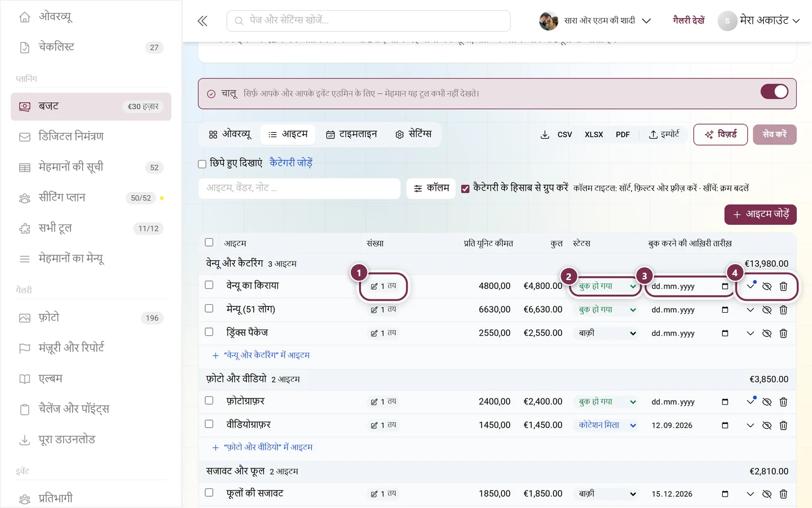
Task: Launch the विज़र्ड button
Action: point(720,134)
